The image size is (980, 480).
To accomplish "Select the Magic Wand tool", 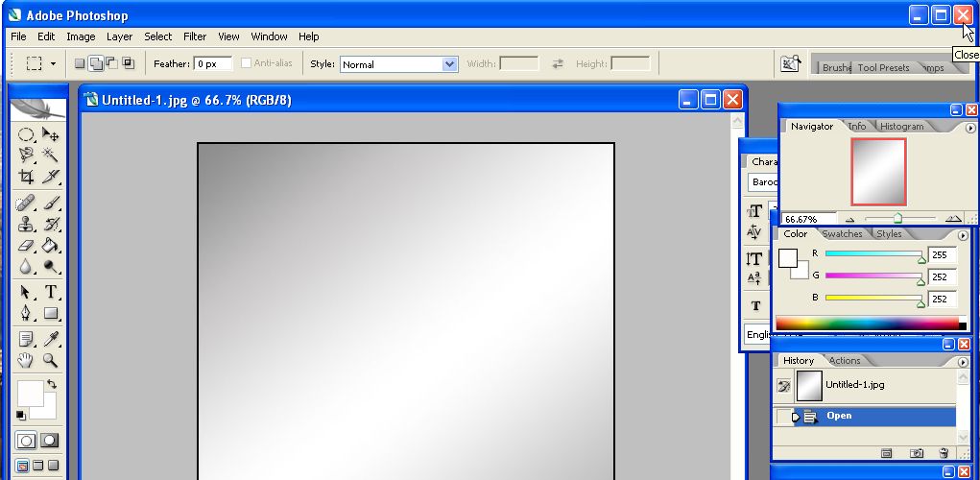I will point(50,154).
